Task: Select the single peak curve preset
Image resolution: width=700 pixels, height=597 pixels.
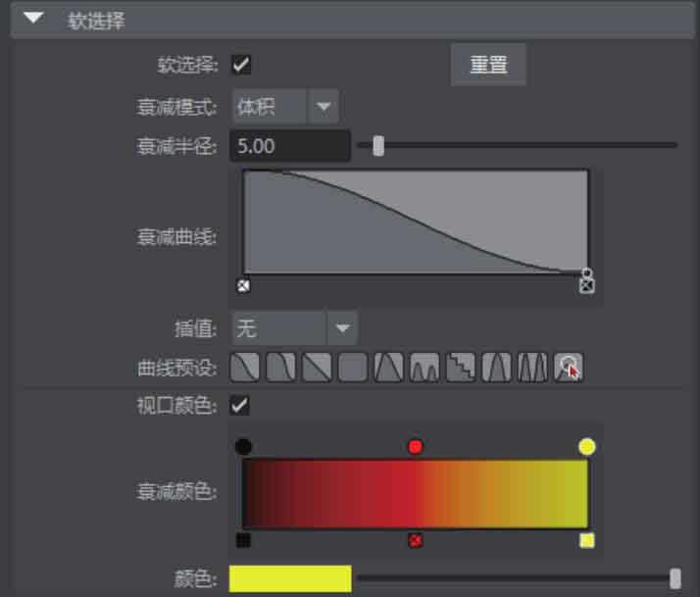Action: pos(389,368)
